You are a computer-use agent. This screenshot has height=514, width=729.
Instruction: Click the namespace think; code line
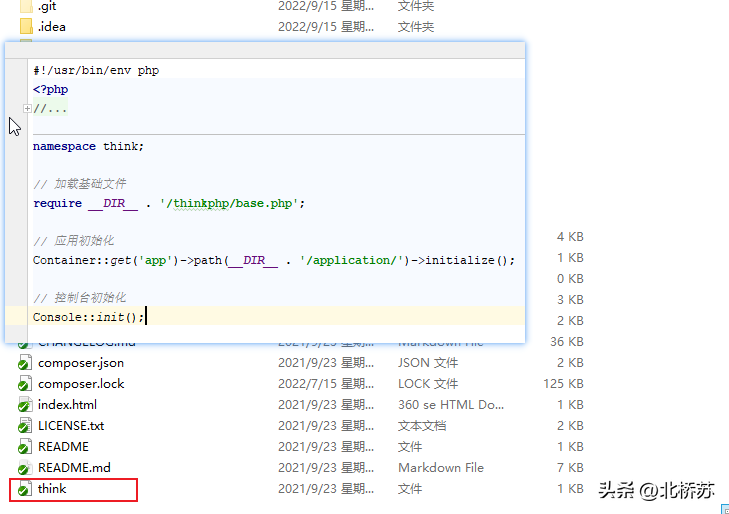(88, 146)
